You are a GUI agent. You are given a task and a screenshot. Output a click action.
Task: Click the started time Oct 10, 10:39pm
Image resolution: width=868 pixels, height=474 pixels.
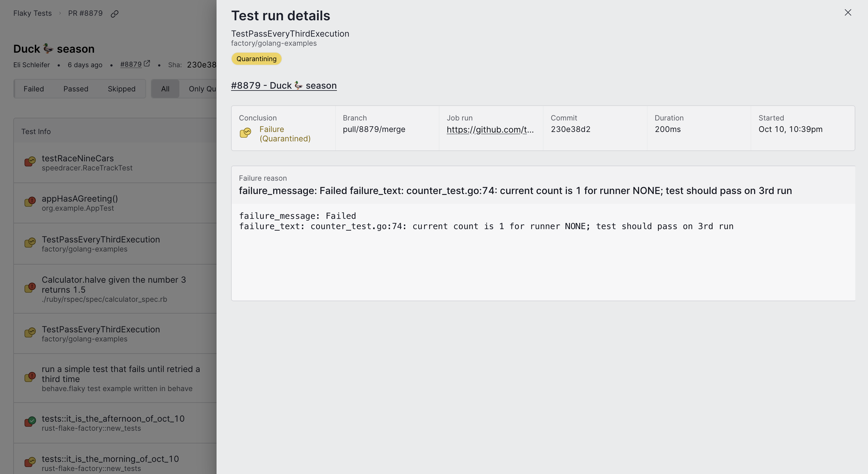tap(790, 129)
